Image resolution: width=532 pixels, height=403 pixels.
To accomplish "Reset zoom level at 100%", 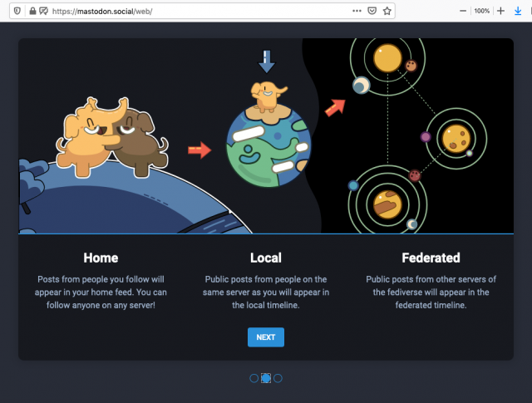I will (481, 11).
